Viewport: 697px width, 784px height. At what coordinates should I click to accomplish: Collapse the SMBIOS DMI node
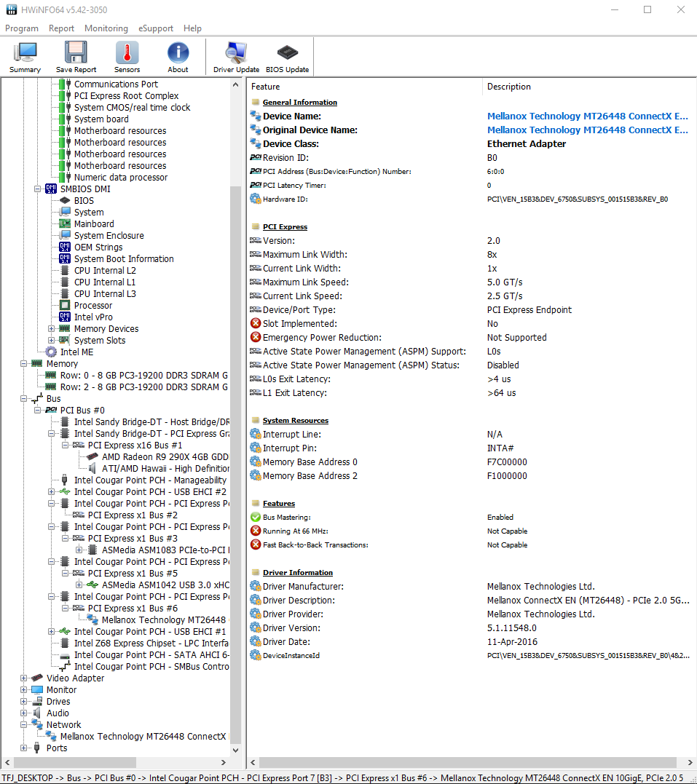pos(38,189)
